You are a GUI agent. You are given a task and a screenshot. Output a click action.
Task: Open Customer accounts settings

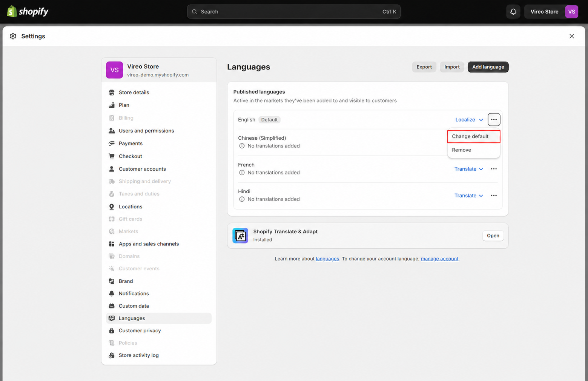coord(159,169)
